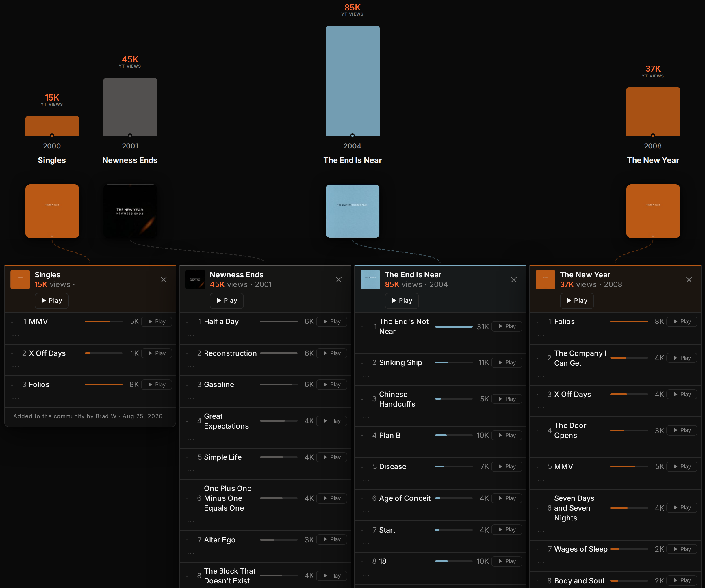
Task: Open The End Is Near cover thumbnail
Action: pos(352,211)
